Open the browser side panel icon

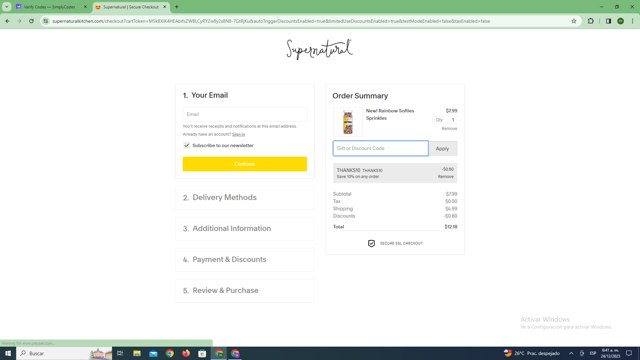tap(608, 21)
